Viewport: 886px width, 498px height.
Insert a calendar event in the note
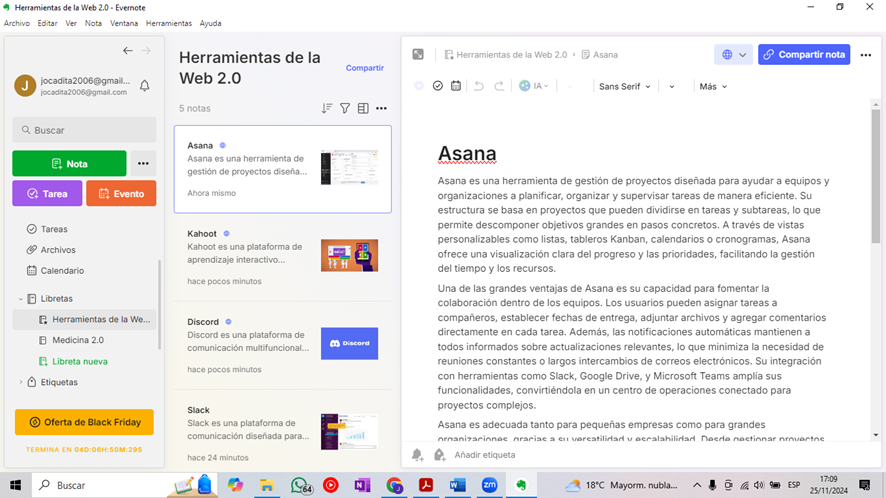tap(456, 86)
